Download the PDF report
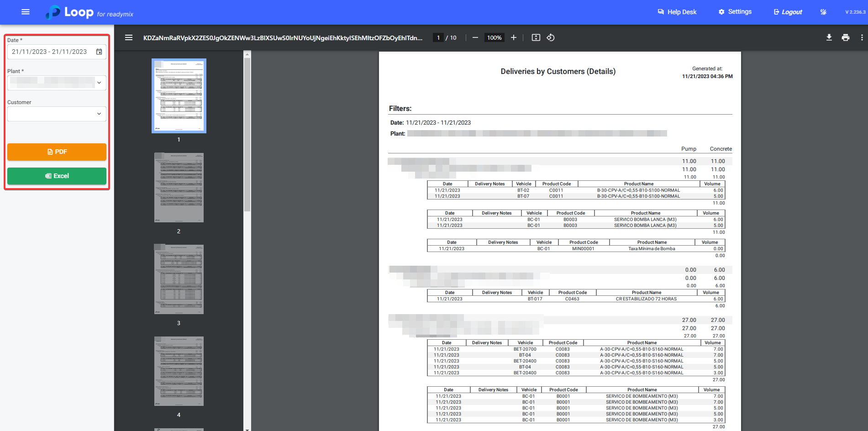Viewport: 868px width, 431px height. (x=829, y=37)
